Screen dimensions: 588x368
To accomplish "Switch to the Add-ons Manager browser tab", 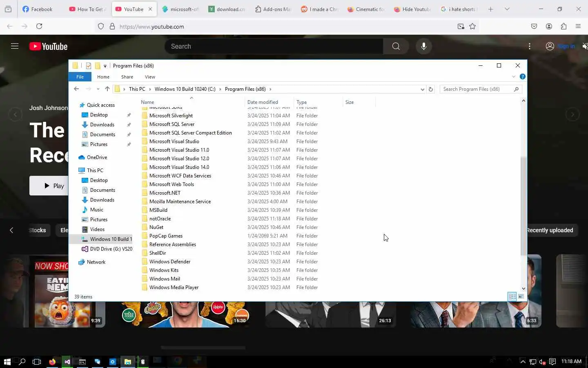I will pos(273,9).
